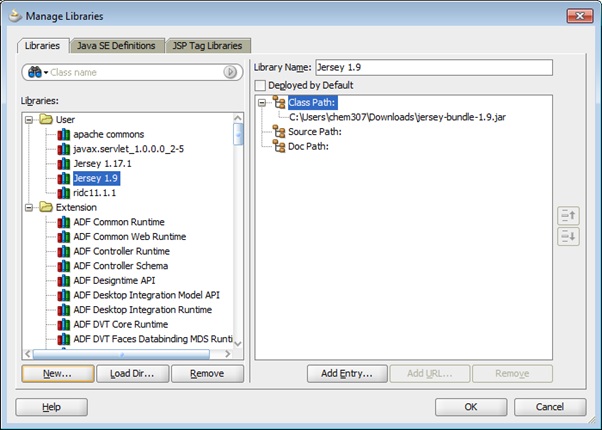Image resolution: width=602 pixels, height=430 pixels.
Task: Click the Class Path node icon
Action: coord(279,102)
